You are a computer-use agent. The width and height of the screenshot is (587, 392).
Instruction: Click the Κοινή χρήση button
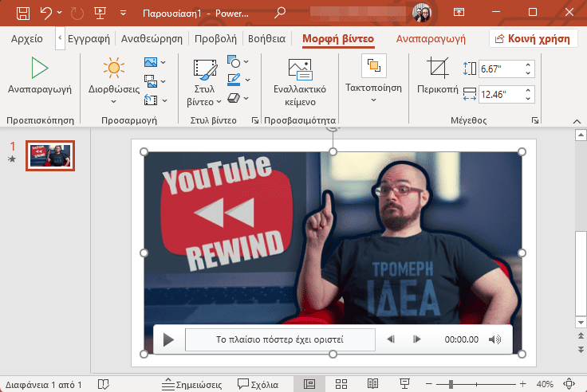[533, 39]
